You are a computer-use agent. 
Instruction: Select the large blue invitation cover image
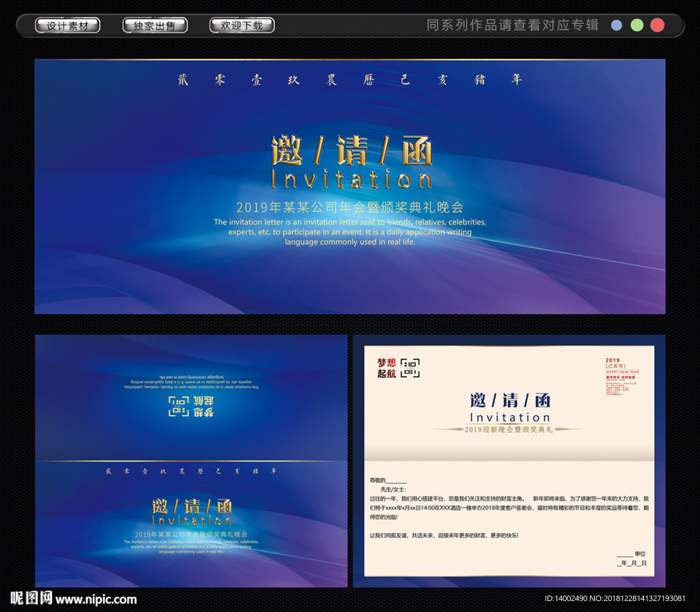pyautogui.click(x=349, y=186)
